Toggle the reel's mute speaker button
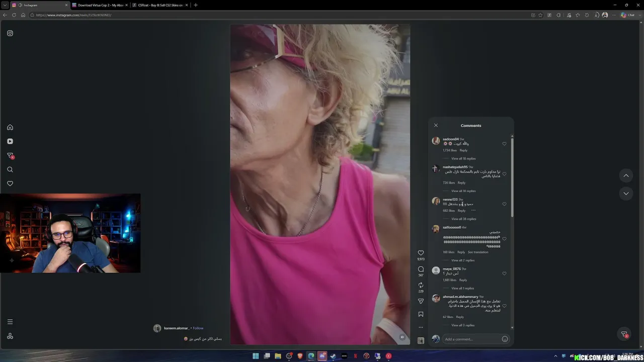Image resolution: width=644 pixels, height=362 pixels. [x=402, y=337]
